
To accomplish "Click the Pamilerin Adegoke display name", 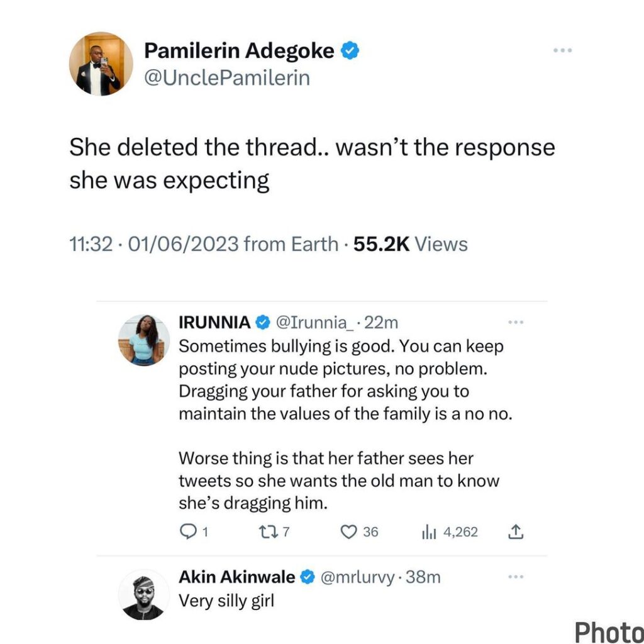I will coord(240,51).
